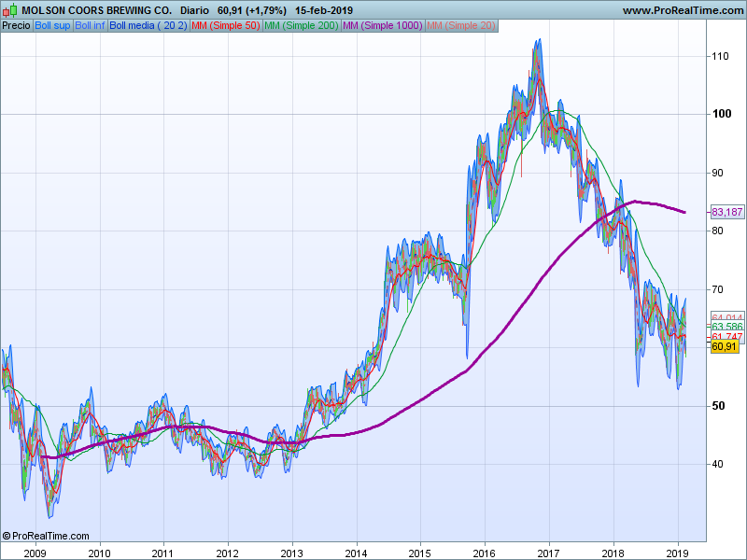Click the 2011 year label on time axis
This screenshot has height=560, width=747.
(162, 553)
